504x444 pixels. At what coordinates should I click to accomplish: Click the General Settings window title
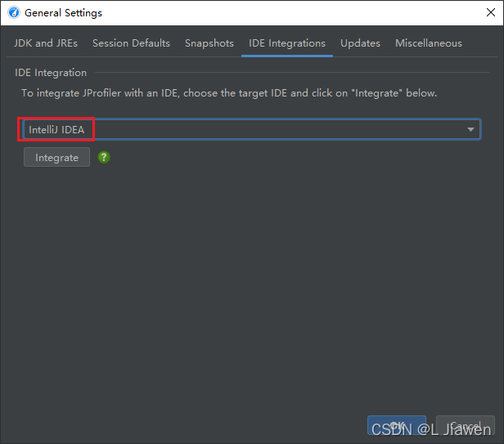click(x=63, y=13)
